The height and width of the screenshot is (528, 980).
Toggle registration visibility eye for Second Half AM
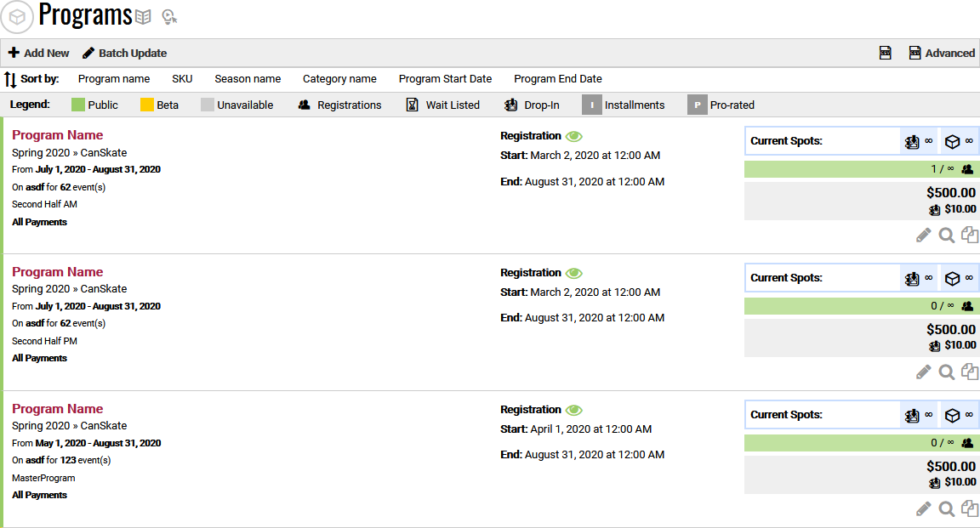click(574, 136)
